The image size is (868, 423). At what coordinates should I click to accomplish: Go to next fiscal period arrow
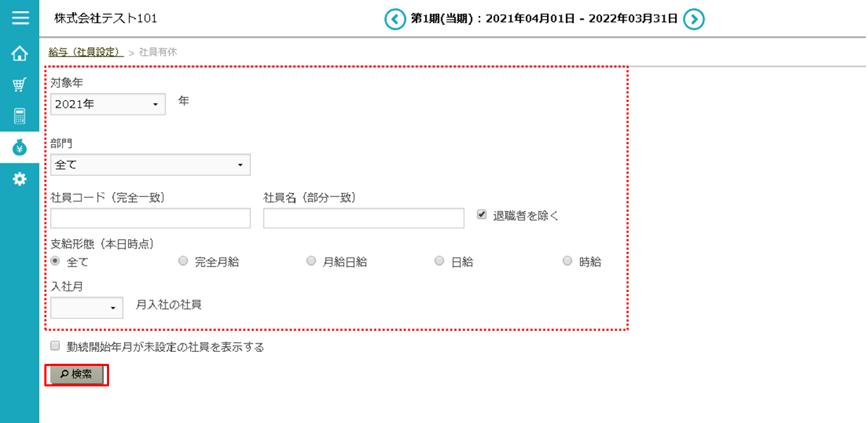693,19
